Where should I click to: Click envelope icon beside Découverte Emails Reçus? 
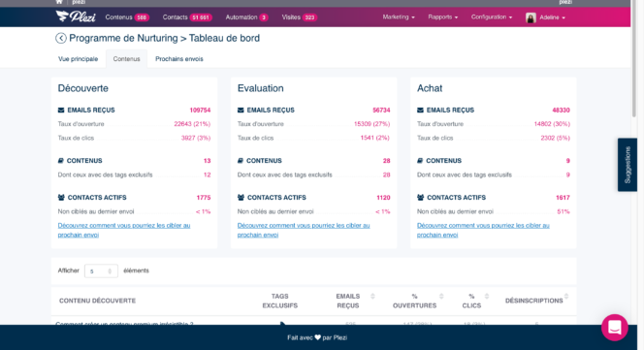click(61, 111)
